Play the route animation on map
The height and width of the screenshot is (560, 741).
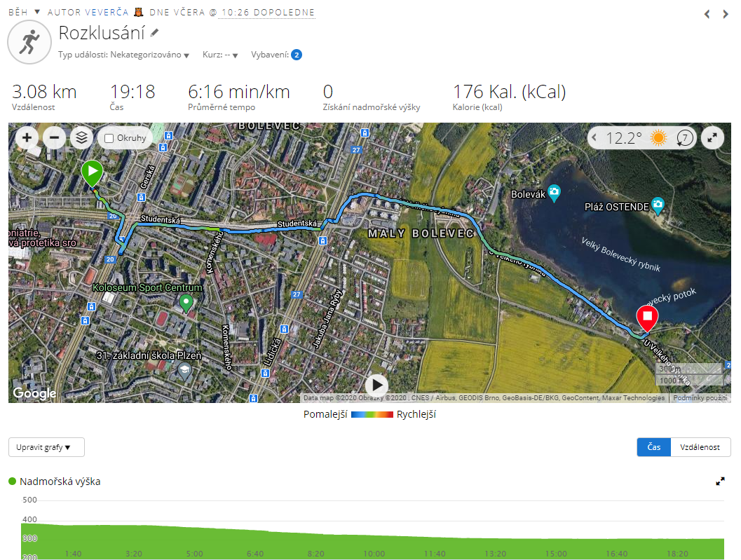coord(376,385)
